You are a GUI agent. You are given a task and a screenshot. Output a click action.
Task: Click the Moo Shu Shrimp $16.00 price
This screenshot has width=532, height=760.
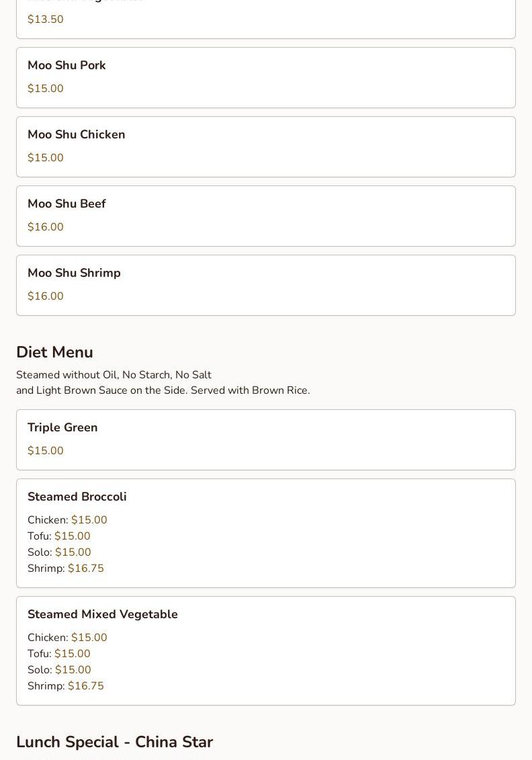tap(46, 296)
